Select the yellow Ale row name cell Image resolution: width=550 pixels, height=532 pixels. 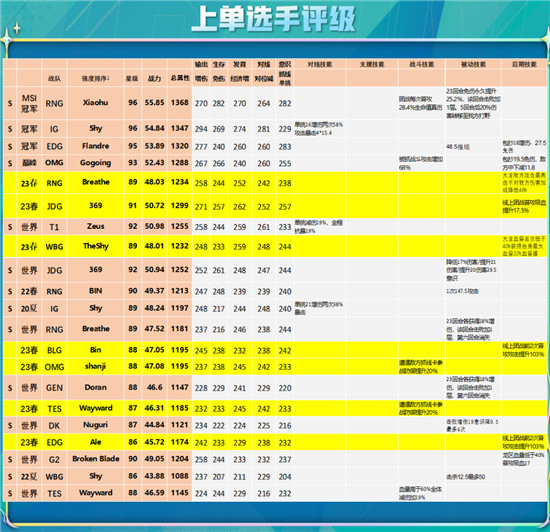point(96,442)
